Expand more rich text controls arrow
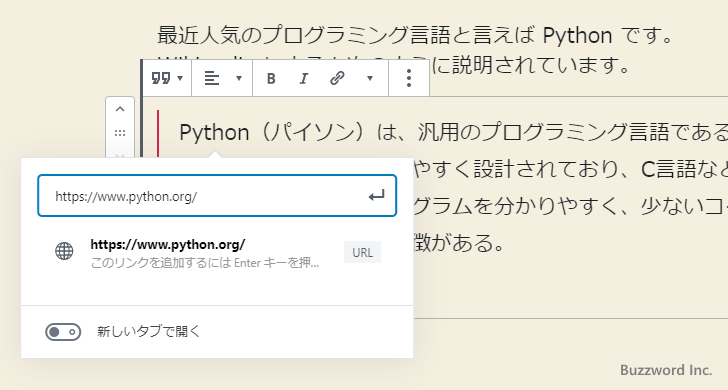This screenshot has height=390, width=728. point(370,78)
